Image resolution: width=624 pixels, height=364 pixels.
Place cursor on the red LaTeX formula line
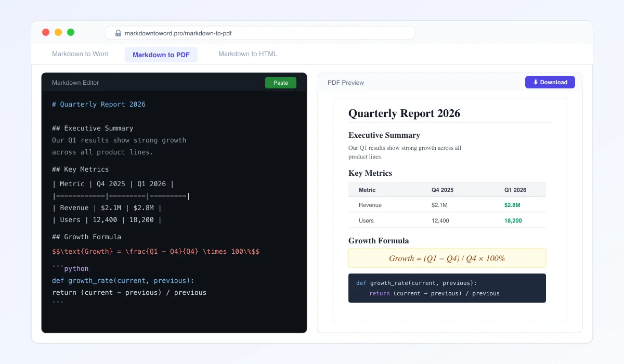155,252
